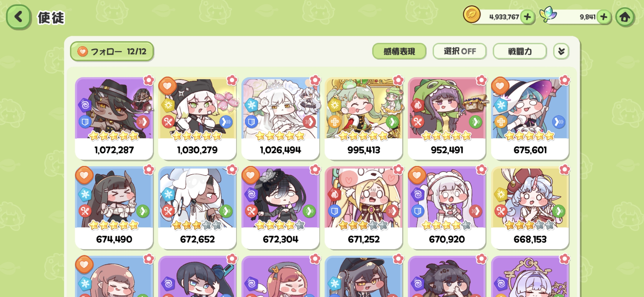Image resolution: width=644 pixels, height=297 pixels.
Task: Go back using the green arrow button
Action: pos(18,17)
